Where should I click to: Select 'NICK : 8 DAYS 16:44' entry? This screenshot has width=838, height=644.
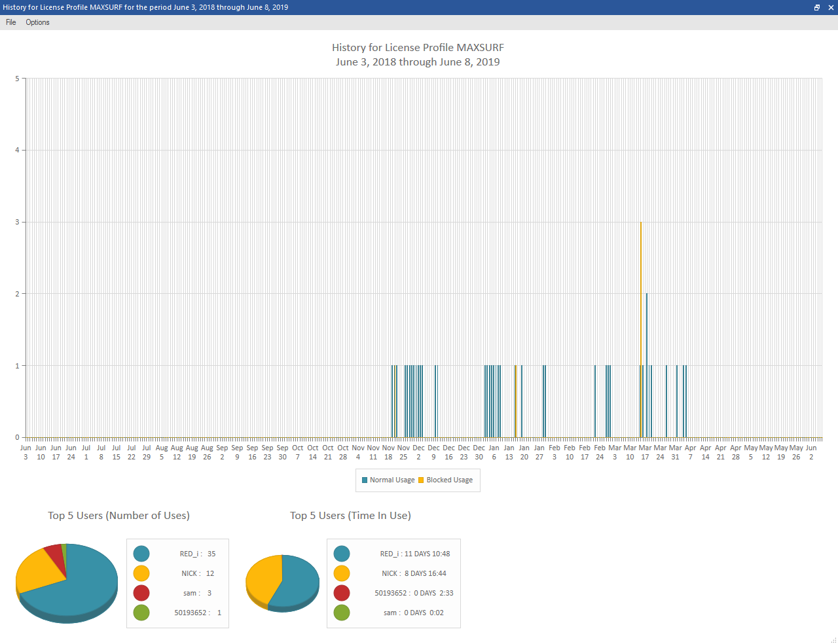click(414, 573)
